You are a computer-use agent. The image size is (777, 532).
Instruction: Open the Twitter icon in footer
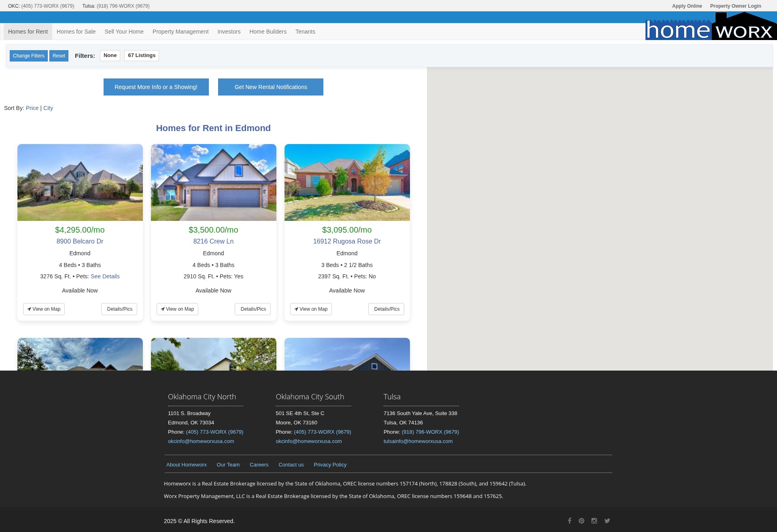[x=607, y=521]
